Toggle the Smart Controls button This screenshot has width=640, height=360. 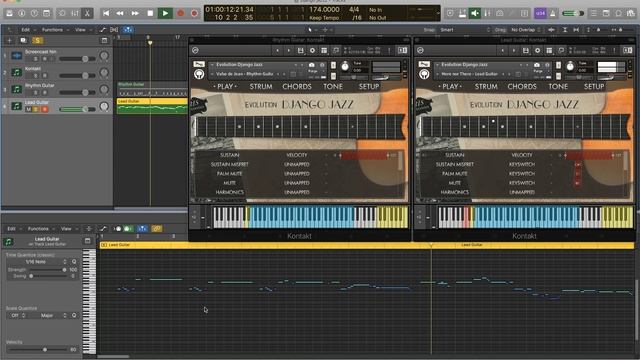pos(62,13)
